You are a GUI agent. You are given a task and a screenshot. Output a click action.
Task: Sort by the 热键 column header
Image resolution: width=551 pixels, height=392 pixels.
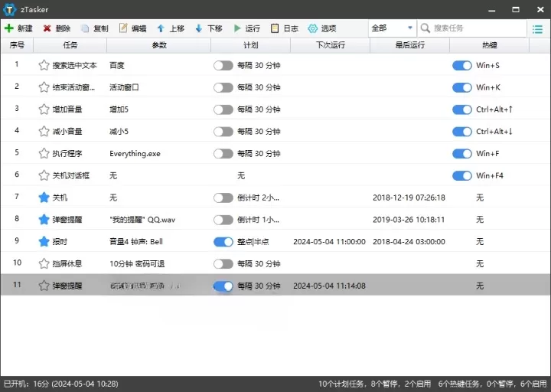coord(490,45)
